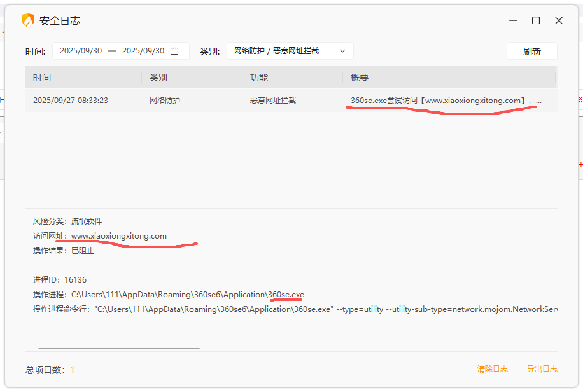The width and height of the screenshot is (583, 392).
Task: Click the 概要 column header
Action: 359,78
